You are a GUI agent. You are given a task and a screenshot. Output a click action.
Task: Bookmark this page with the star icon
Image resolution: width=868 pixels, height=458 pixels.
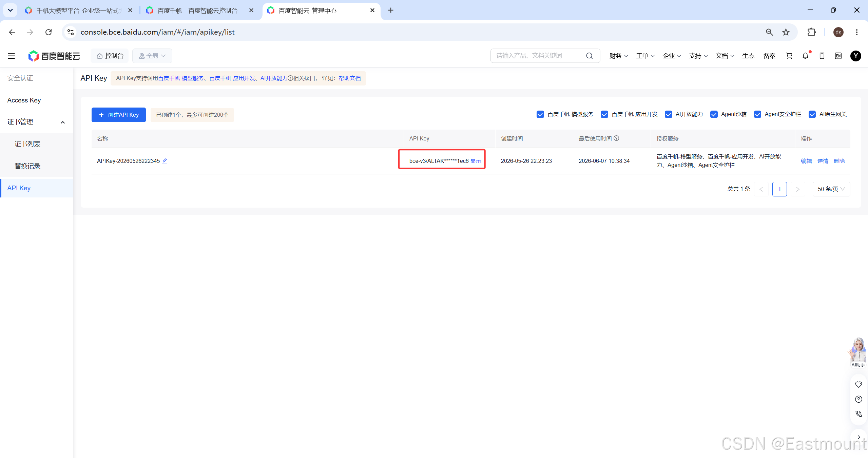(x=786, y=32)
